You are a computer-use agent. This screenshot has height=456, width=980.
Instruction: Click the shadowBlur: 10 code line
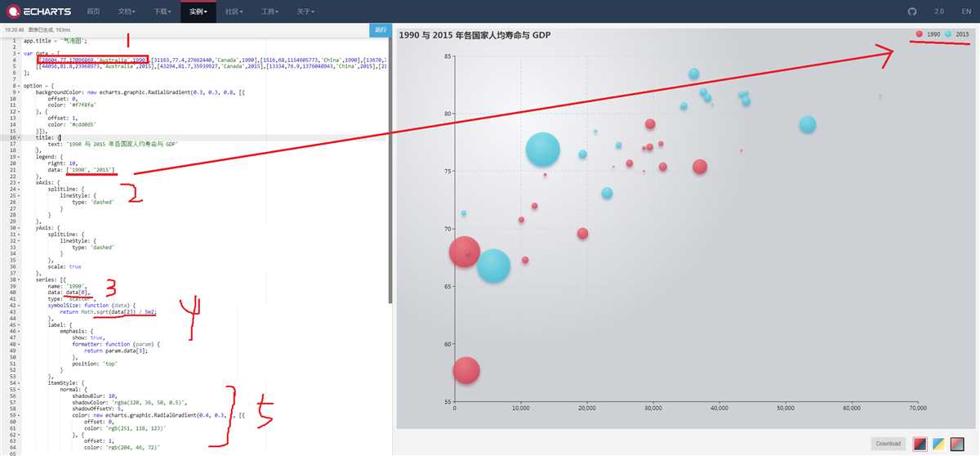pos(96,396)
